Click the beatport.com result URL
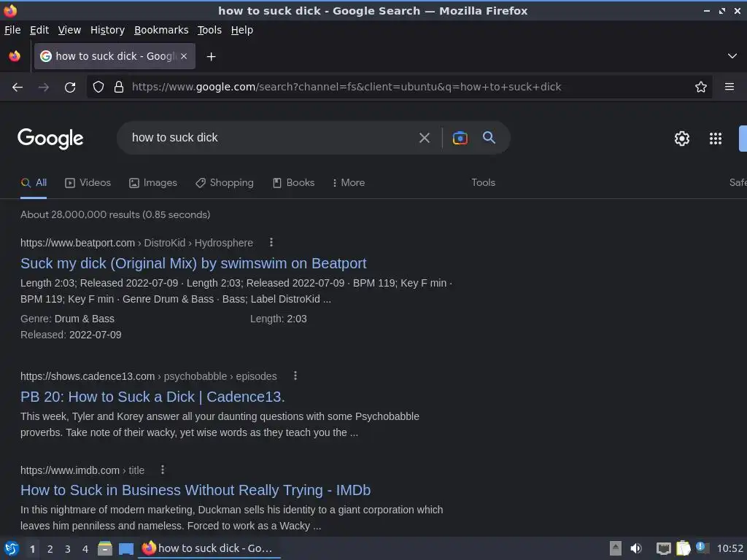This screenshot has height=560, width=747. [136, 243]
